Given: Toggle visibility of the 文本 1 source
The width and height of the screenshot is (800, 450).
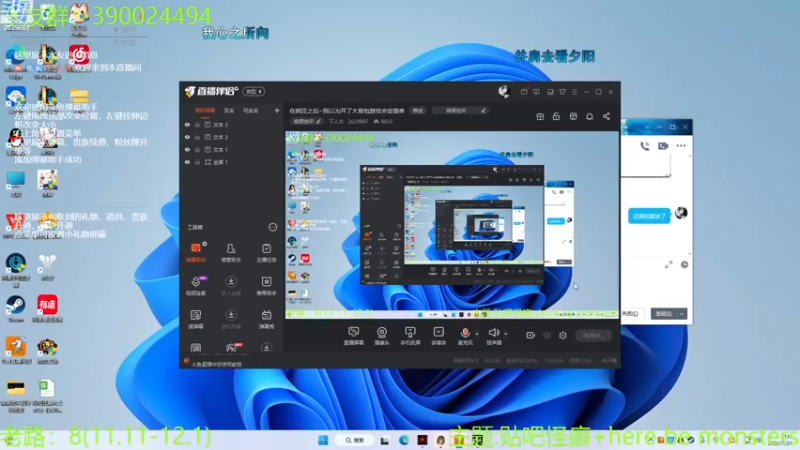Looking at the screenshot, I should coord(187,149).
